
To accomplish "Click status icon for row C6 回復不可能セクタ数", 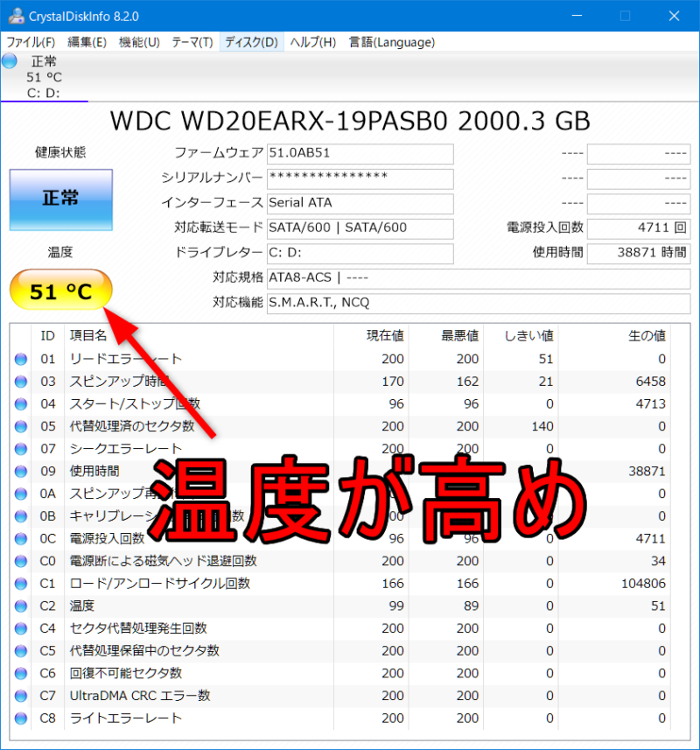I will pos(20,674).
